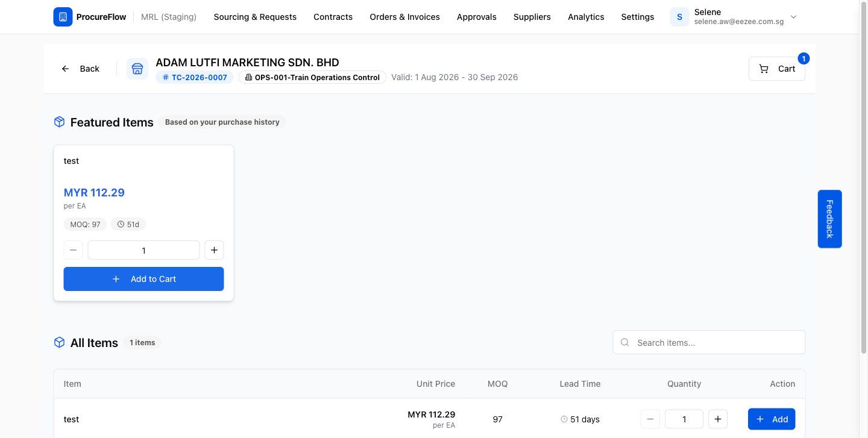Decrease table row quantity with minus
The width and height of the screenshot is (868, 438).
(650, 419)
